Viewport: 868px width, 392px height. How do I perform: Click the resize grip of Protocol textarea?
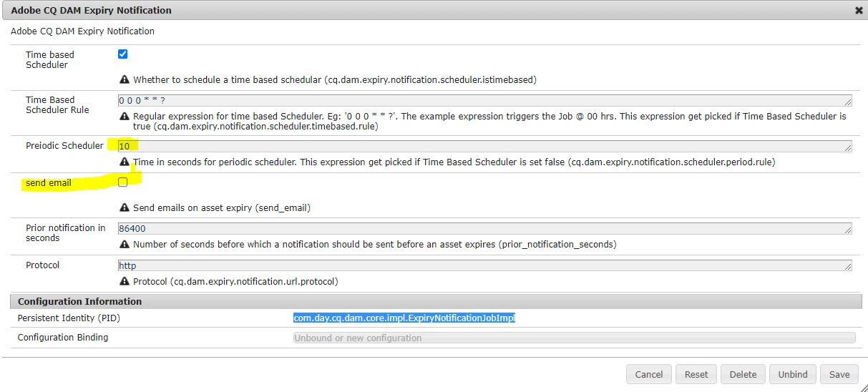(848, 267)
